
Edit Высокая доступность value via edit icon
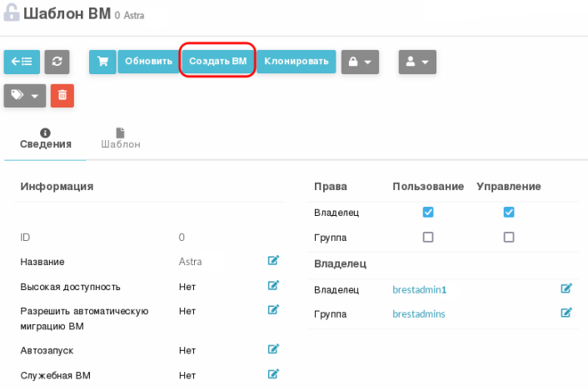273,286
